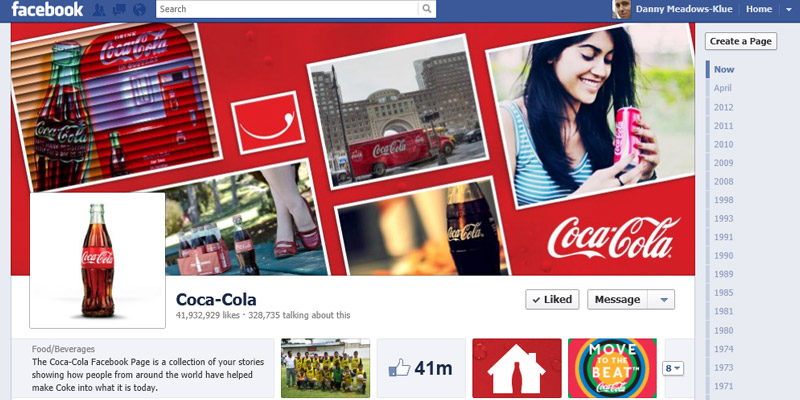Jump to 2010 on the timeline

723,144
